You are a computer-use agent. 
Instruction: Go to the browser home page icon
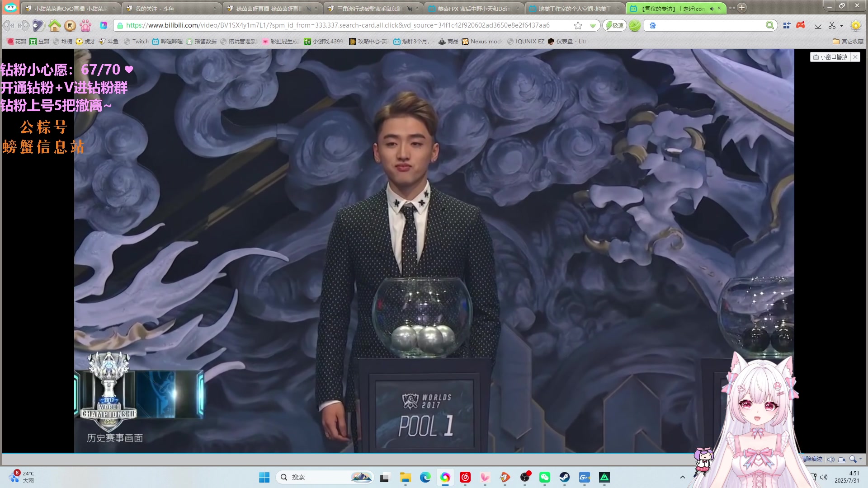tap(55, 26)
